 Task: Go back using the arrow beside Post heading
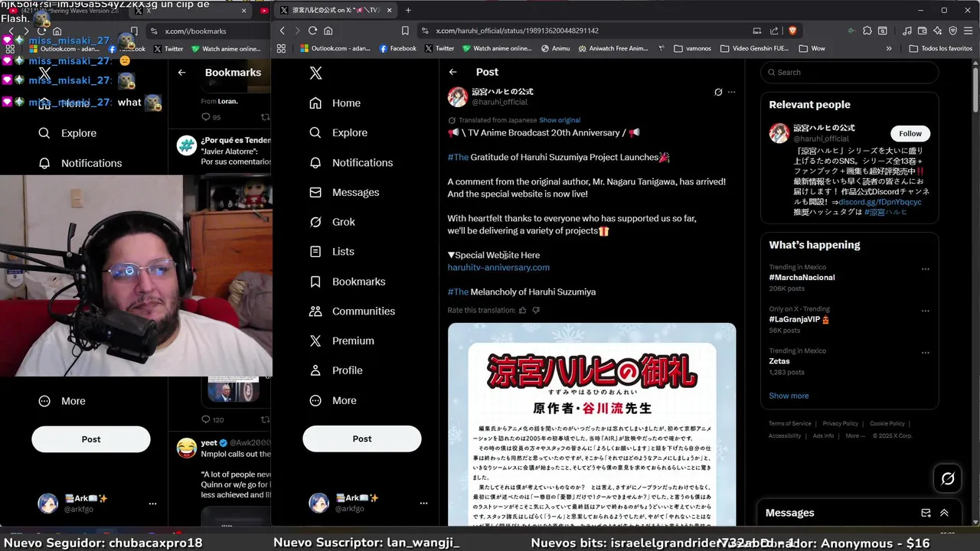tap(453, 72)
